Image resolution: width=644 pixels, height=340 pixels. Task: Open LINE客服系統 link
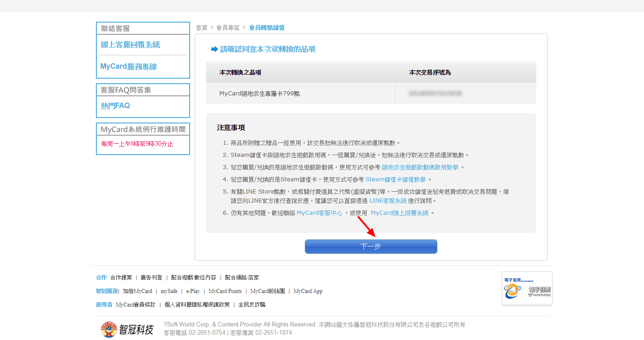pyautogui.click(x=388, y=201)
